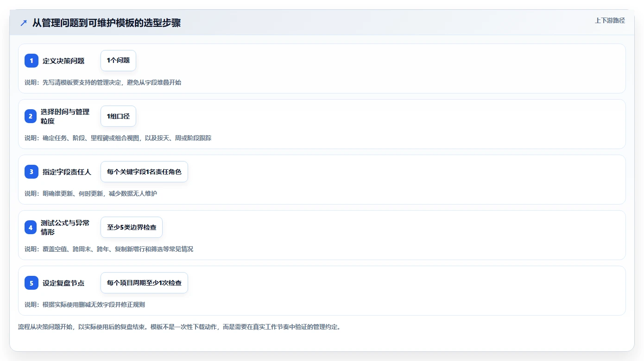Click the description starting 覆盖空值、跨周末
This screenshot has height=361, width=644.
109,249
